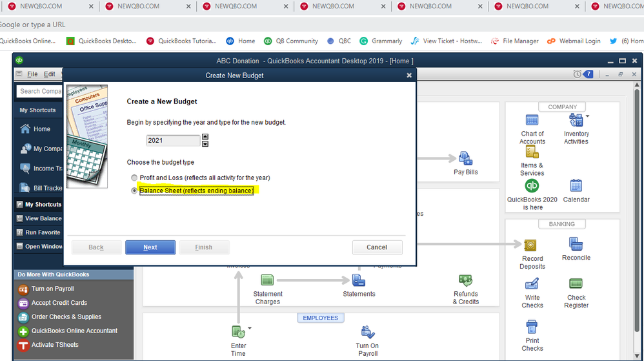
Task: Click Turn On Payroll workflow icon
Action: point(367,332)
